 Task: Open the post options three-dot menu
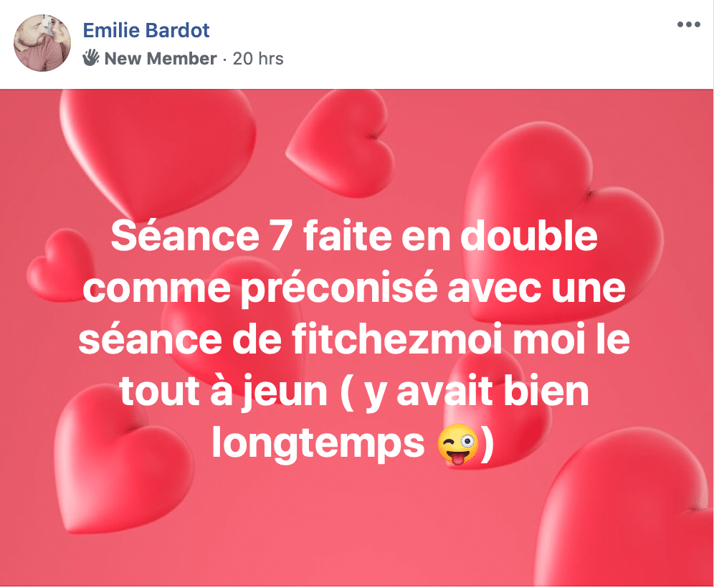pyautogui.click(x=688, y=24)
